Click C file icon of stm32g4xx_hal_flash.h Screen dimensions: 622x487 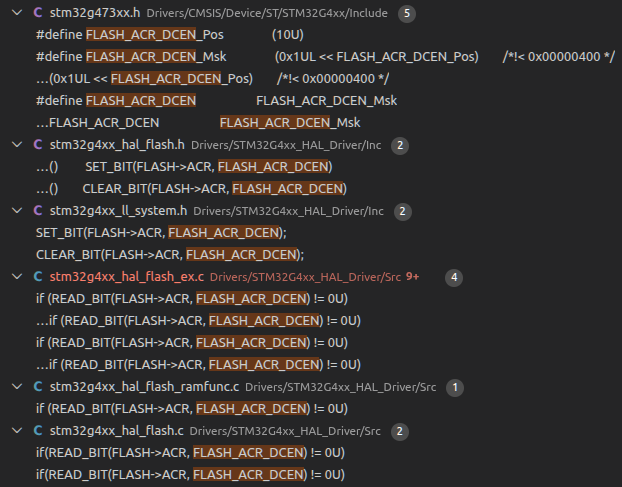coord(38,145)
